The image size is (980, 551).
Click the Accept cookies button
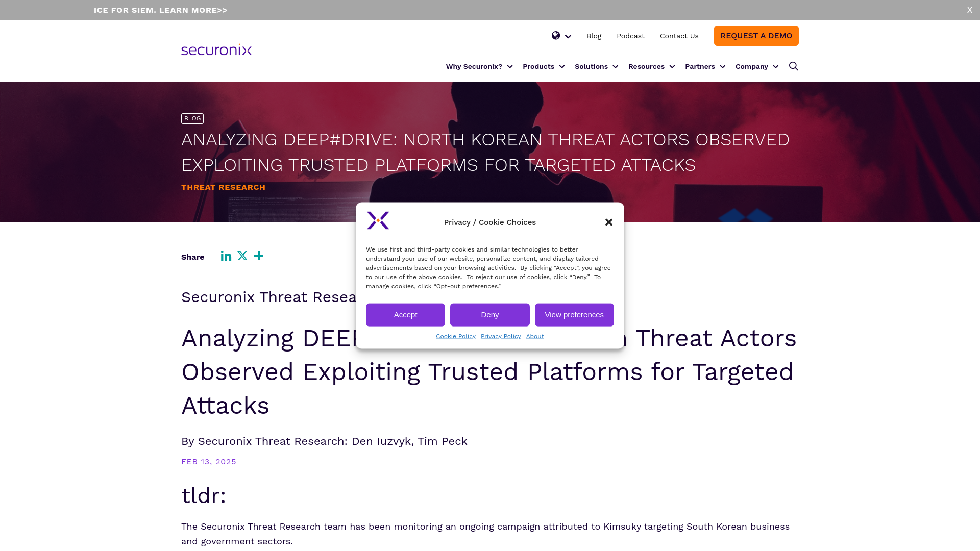tap(405, 314)
